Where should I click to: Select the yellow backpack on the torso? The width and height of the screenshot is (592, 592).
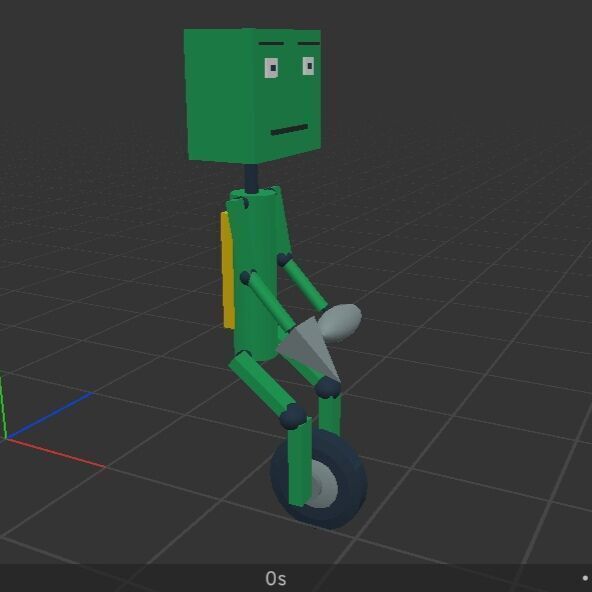pos(227,270)
